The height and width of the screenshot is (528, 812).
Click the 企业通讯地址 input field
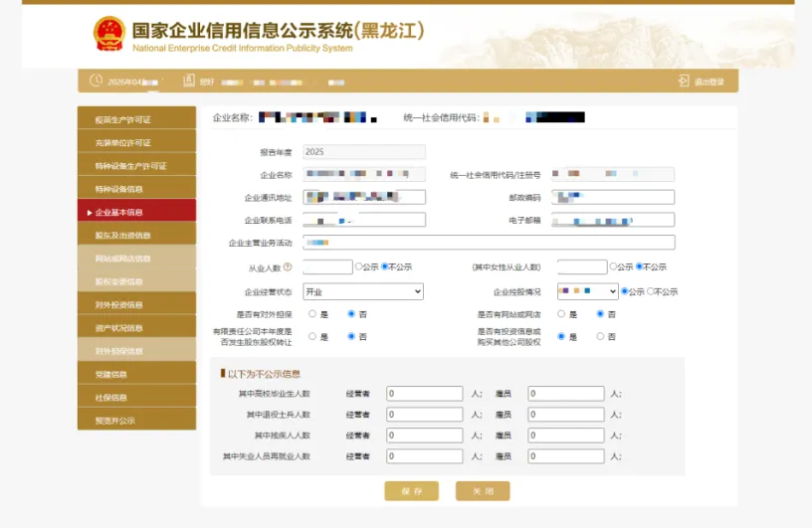point(364,197)
